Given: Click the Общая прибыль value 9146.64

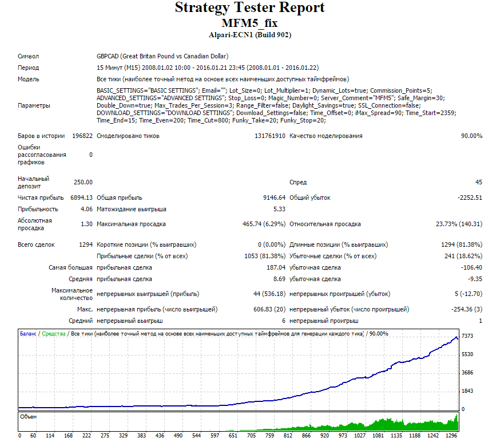Looking at the screenshot, I should [x=274, y=198].
